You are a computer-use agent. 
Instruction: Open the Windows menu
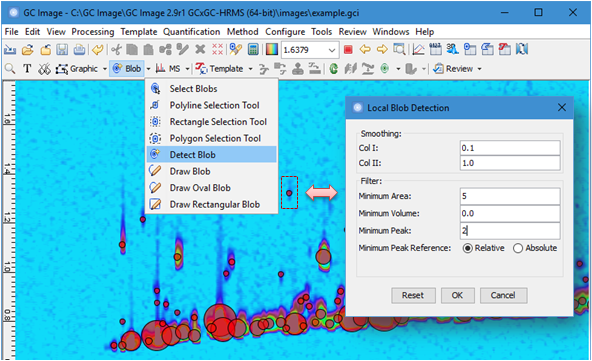click(391, 32)
